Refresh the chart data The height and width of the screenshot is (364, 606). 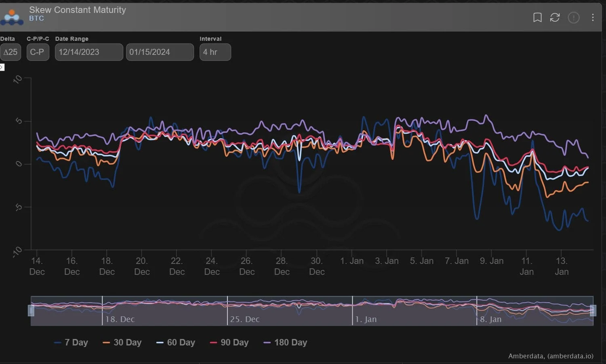555,17
